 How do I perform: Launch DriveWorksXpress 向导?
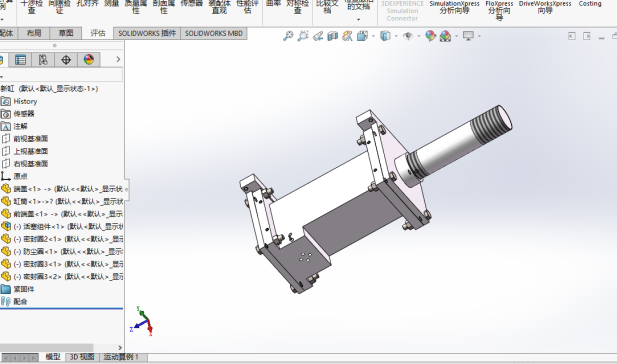(x=545, y=7)
